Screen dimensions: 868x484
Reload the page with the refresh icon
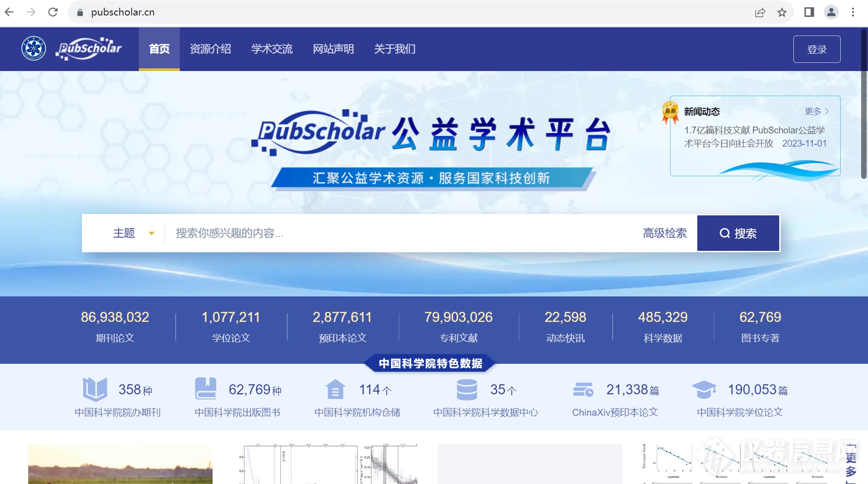point(53,12)
